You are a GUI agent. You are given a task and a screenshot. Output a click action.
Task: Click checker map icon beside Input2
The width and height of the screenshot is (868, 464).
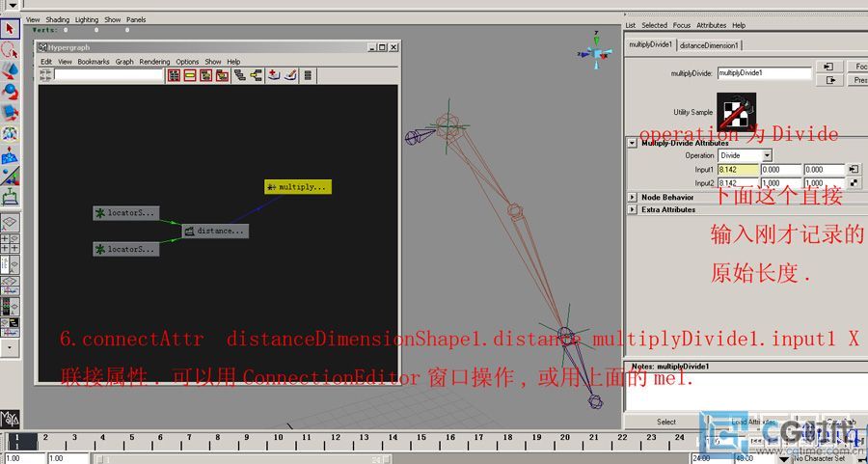coord(854,182)
